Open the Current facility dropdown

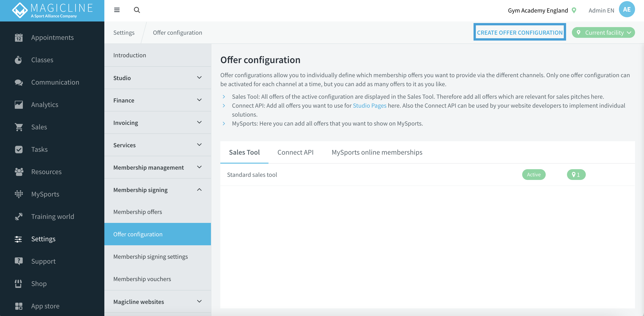click(603, 33)
